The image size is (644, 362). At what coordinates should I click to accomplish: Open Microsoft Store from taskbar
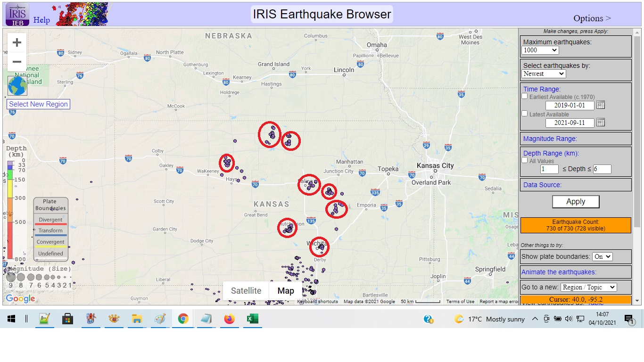tap(67, 319)
